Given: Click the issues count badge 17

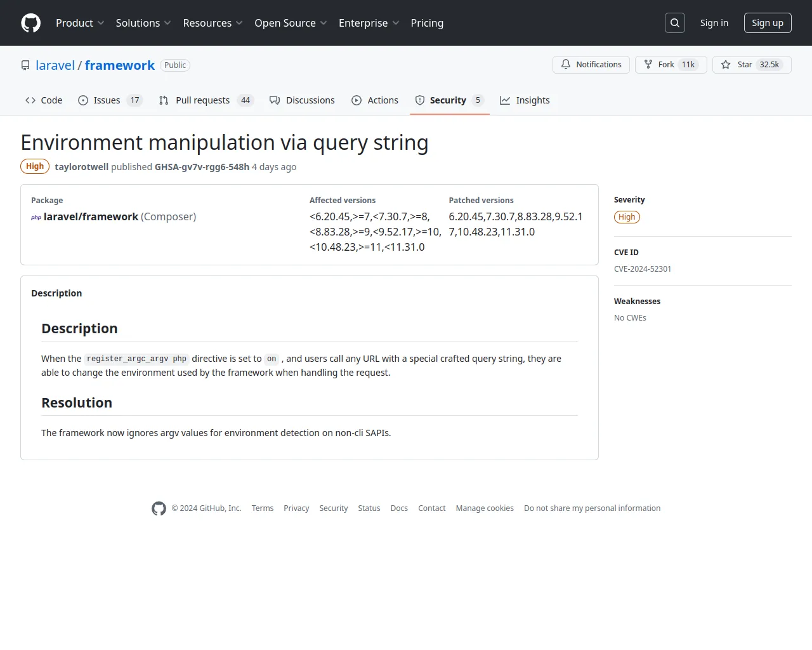Looking at the screenshot, I should coord(134,100).
